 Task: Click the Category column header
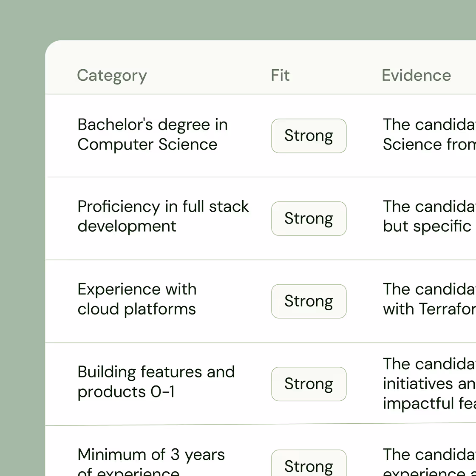(112, 75)
